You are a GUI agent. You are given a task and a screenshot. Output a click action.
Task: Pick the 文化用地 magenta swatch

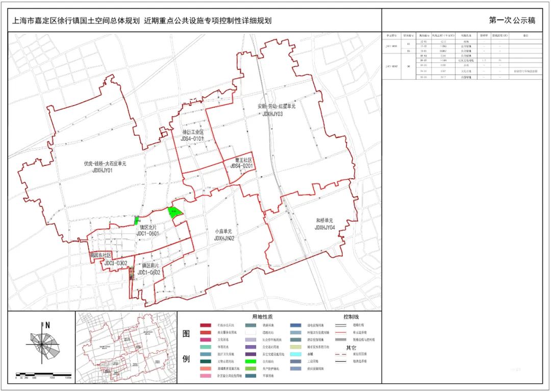(206, 340)
